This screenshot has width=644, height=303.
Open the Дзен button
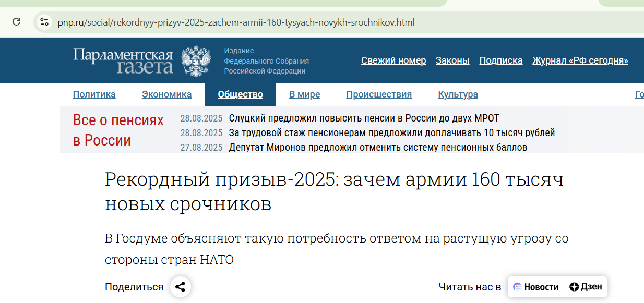pos(586,287)
